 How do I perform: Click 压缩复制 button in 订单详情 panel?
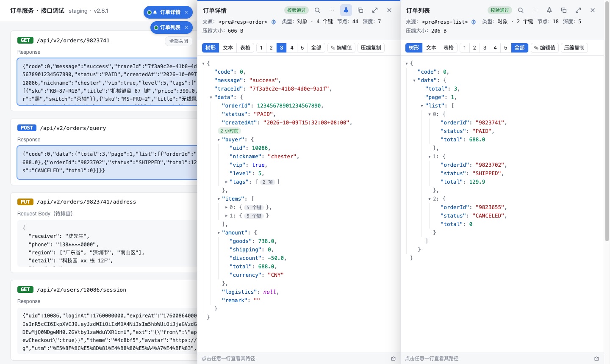point(371,48)
